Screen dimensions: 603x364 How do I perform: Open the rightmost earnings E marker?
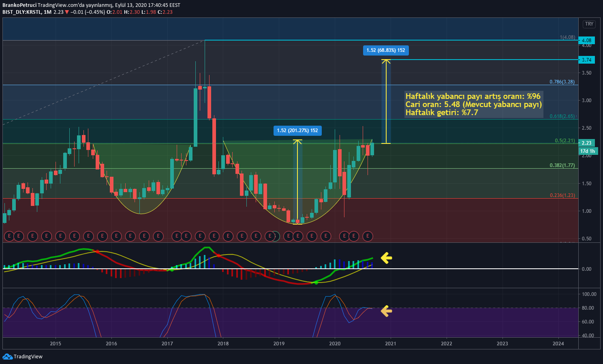(368, 236)
